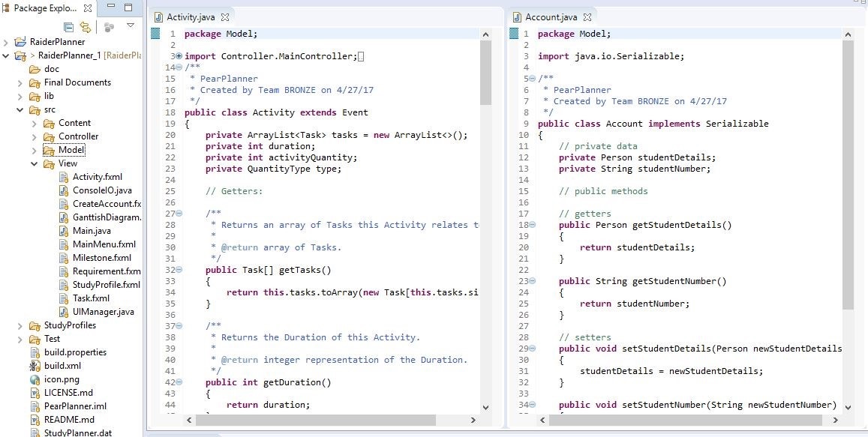Close the Activity.java editor tab

coord(225,16)
